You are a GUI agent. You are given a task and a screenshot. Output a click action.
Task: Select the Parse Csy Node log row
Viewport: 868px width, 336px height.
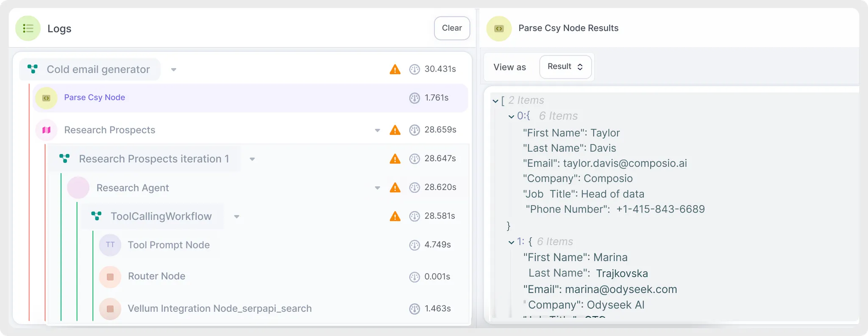click(x=250, y=98)
